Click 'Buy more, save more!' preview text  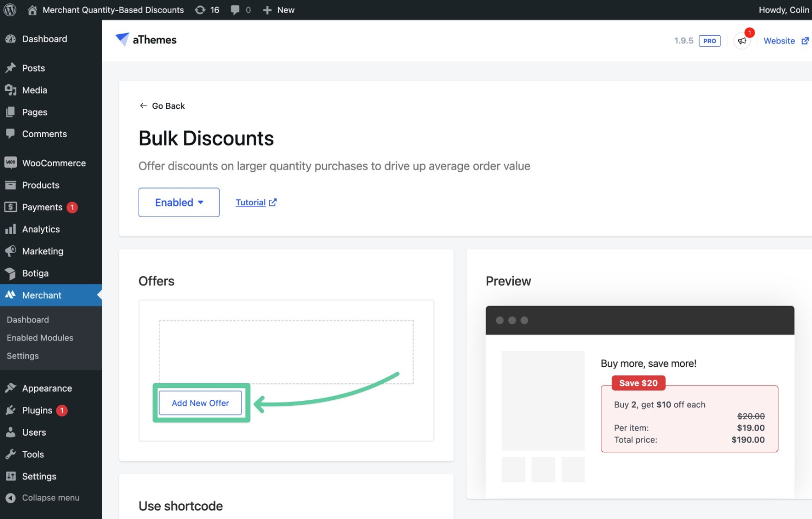pos(649,364)
